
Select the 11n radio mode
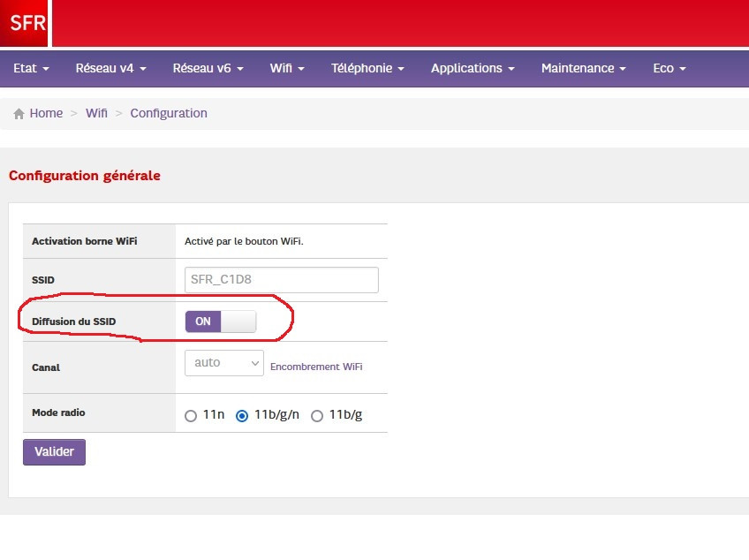coord(191,416)
